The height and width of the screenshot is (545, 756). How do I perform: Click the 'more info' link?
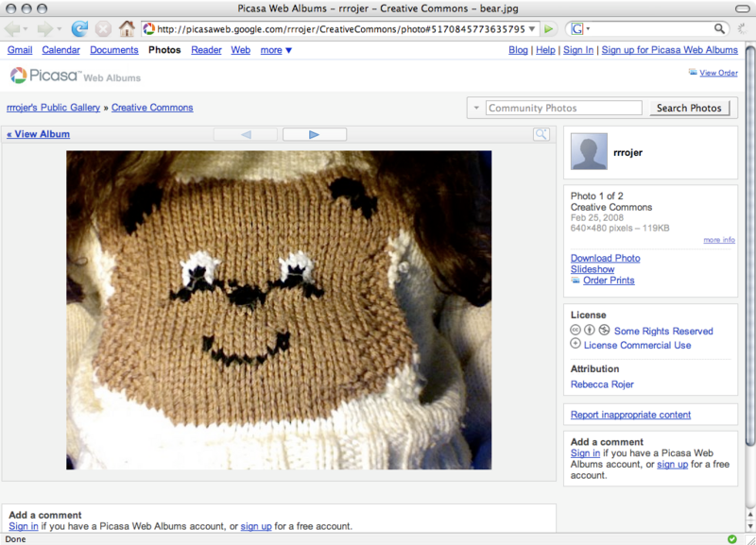tap(719, 240)
